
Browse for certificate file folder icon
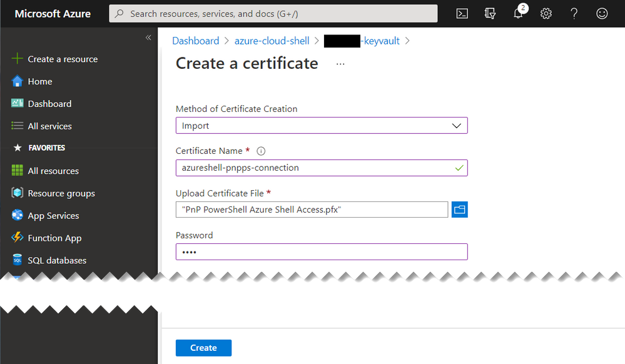(460, 210)
